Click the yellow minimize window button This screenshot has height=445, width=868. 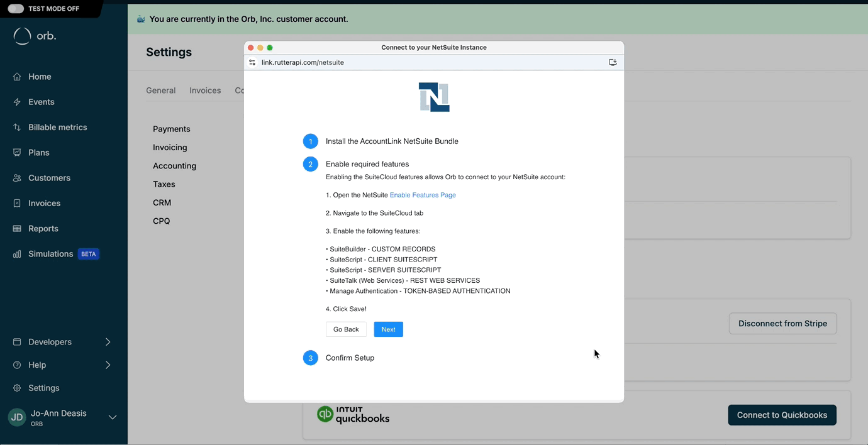tap(260, 48)
